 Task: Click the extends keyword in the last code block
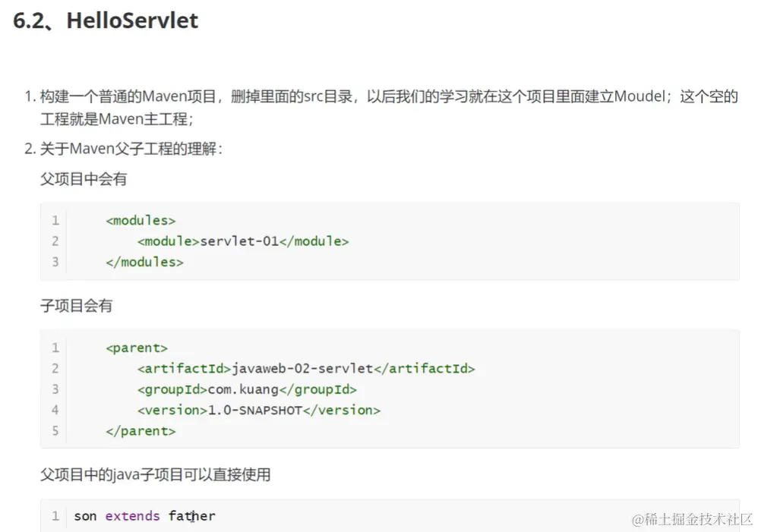[x=132, y=516]
